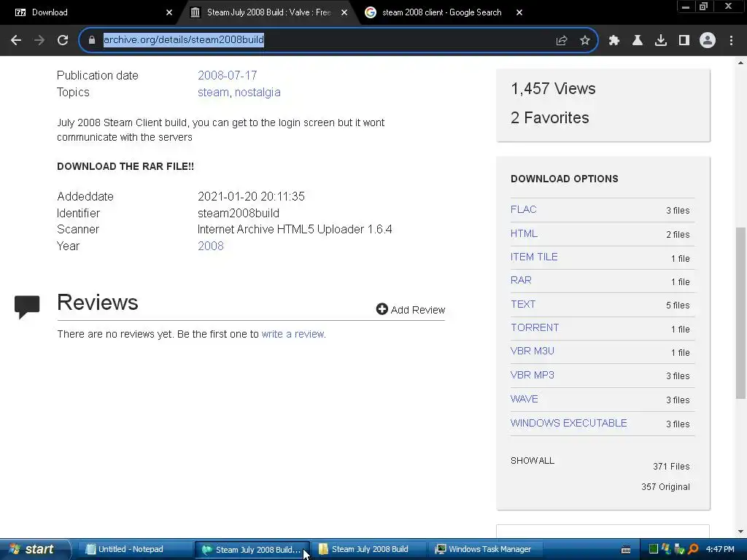The height and width of the screenshot is (560, 747).
Task: Open the browser downloads icon
Action: coord(661,41)
